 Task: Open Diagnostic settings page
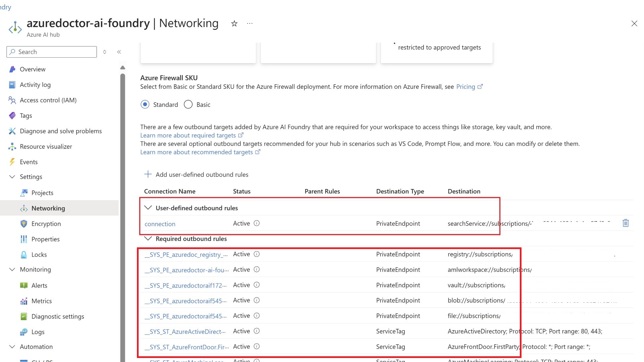[x=58, y=316]
